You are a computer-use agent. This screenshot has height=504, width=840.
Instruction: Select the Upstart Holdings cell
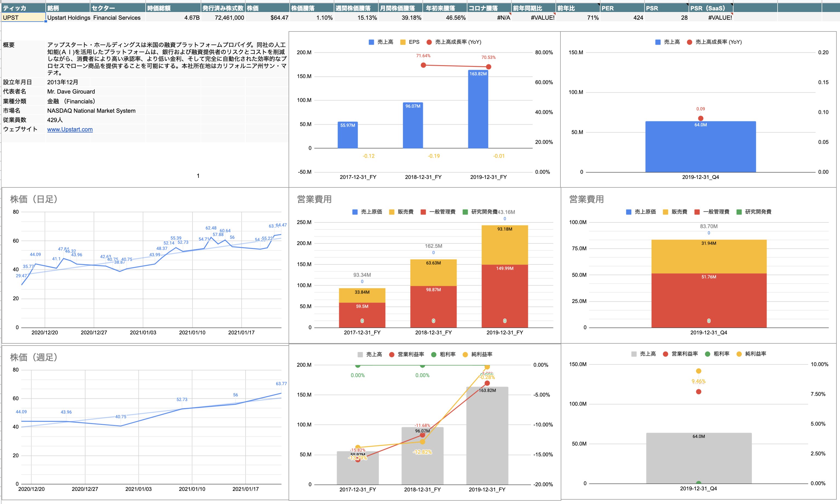68,17
